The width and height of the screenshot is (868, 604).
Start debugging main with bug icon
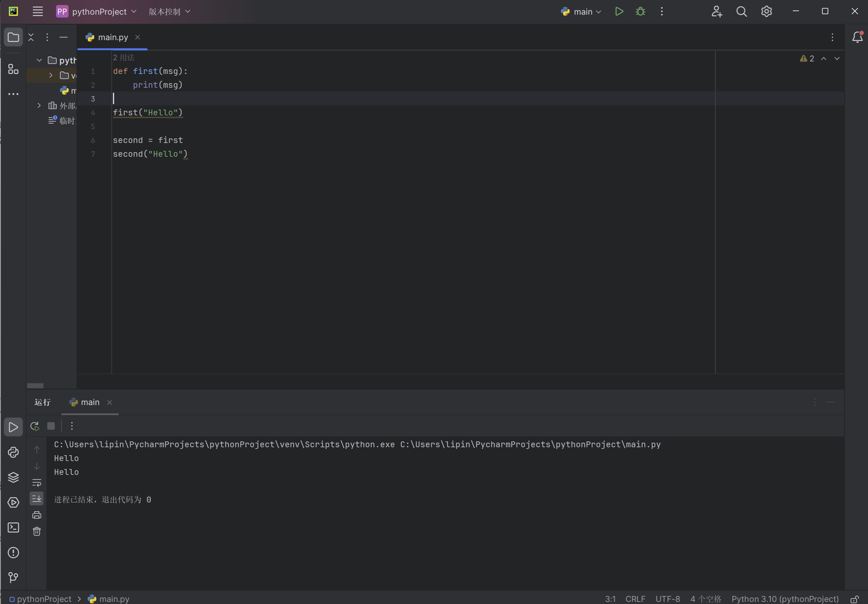(x=641, y=11)
